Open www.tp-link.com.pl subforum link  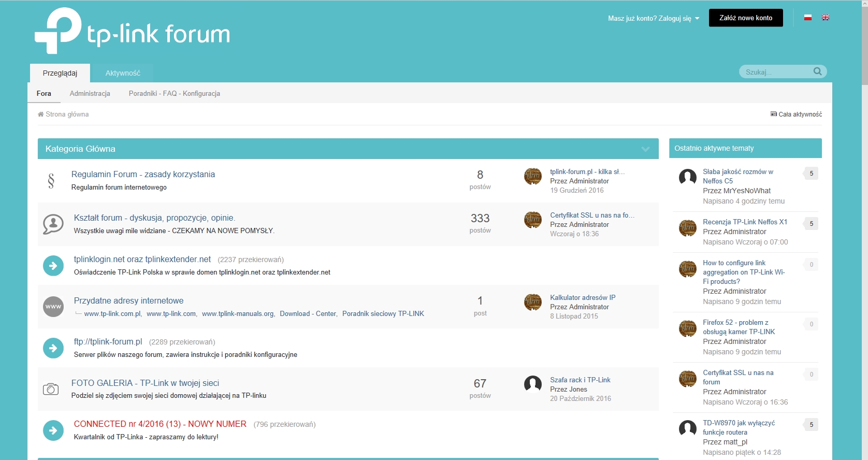coord(112,313)
